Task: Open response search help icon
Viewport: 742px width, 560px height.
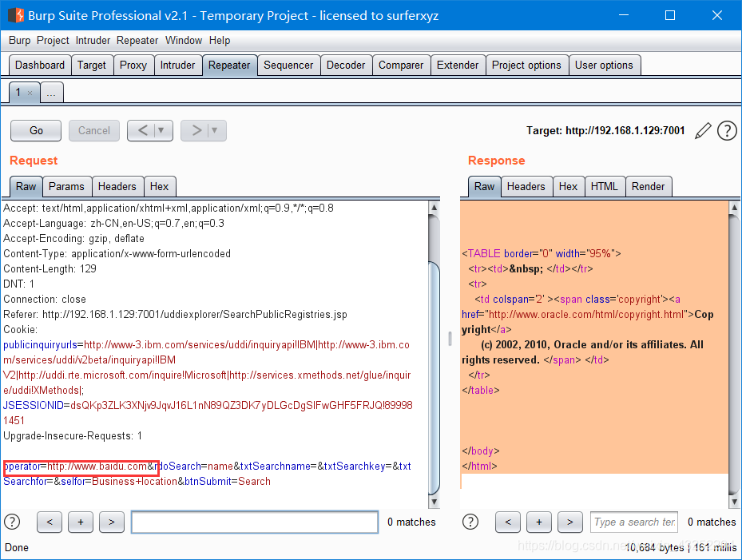Action: (x=470, y=522)
